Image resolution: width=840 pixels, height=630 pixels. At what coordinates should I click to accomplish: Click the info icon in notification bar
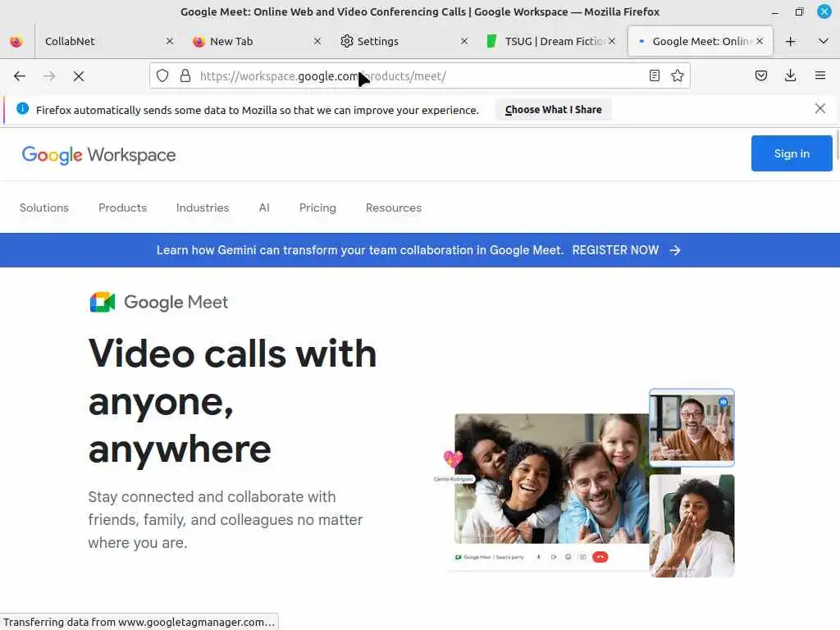[22, 109]
